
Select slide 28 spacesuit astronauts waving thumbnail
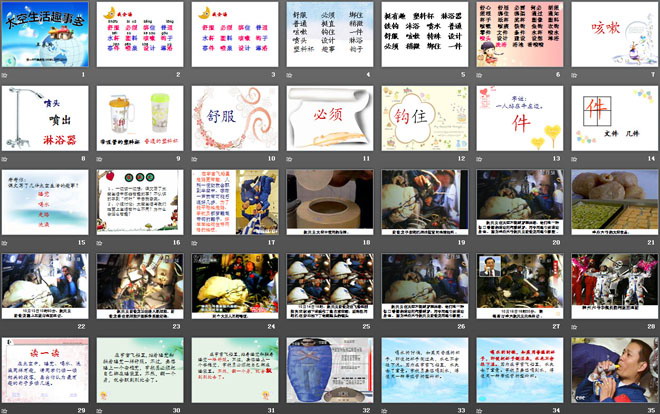coord(615,286)
